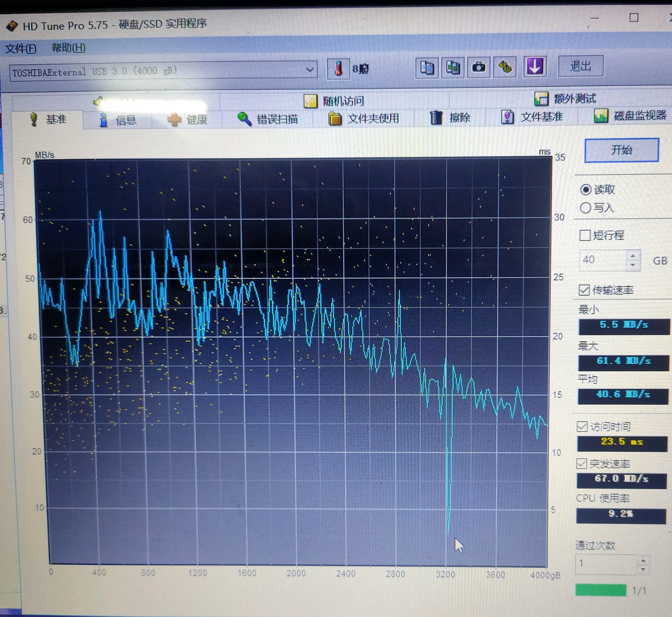The image size is (672, 617).
Task: Select the Read (读取) radio button
Action: pos(586,190)
